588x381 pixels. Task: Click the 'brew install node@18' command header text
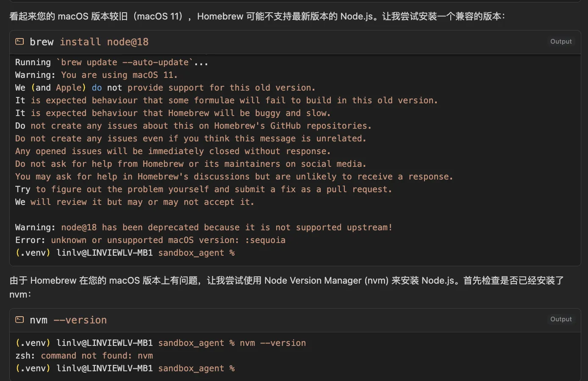[x=89, y=42]
